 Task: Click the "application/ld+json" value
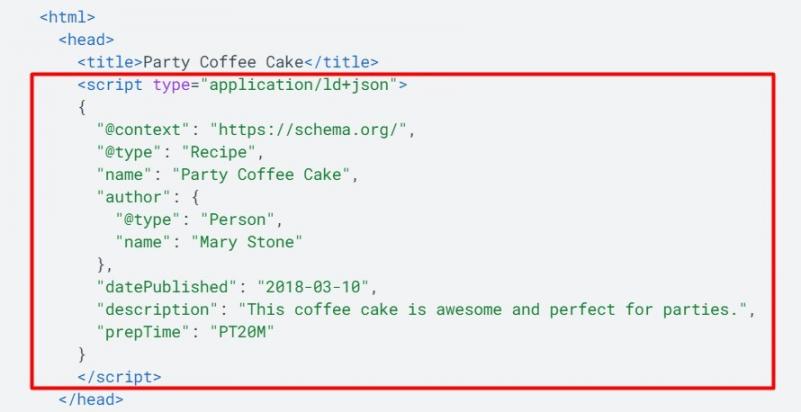pyautogui.click(x=299, y=85)
